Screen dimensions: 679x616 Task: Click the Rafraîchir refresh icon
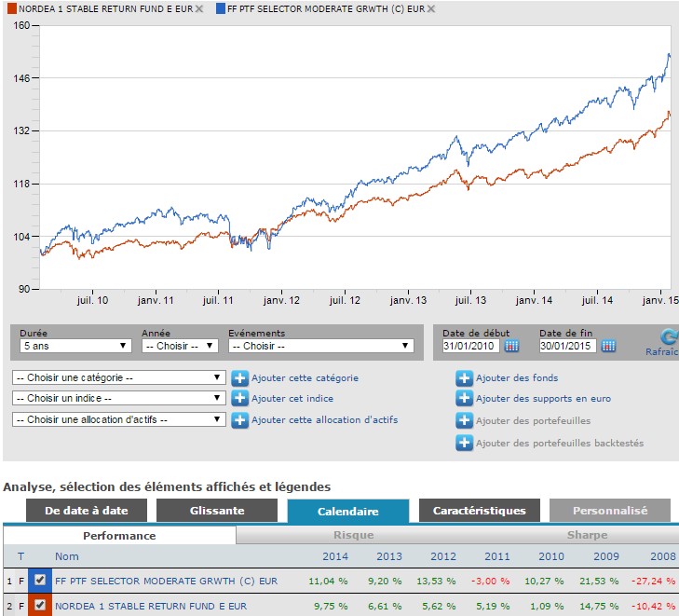(x=668, y=336)
